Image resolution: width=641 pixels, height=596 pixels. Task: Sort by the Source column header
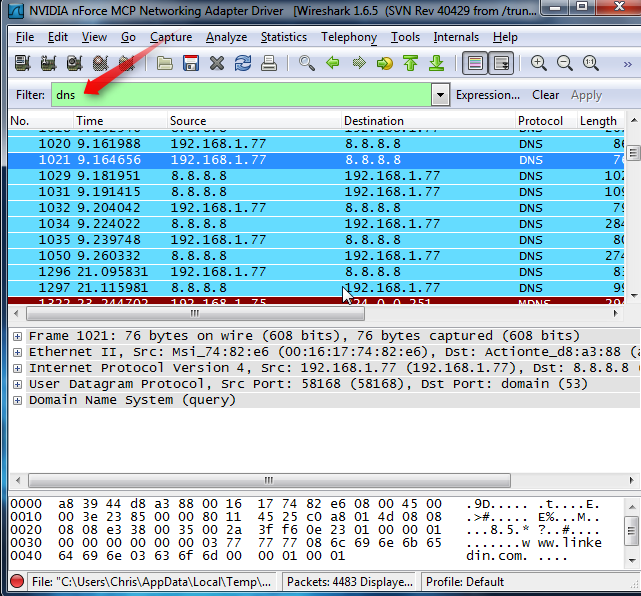tap(254, 121)
